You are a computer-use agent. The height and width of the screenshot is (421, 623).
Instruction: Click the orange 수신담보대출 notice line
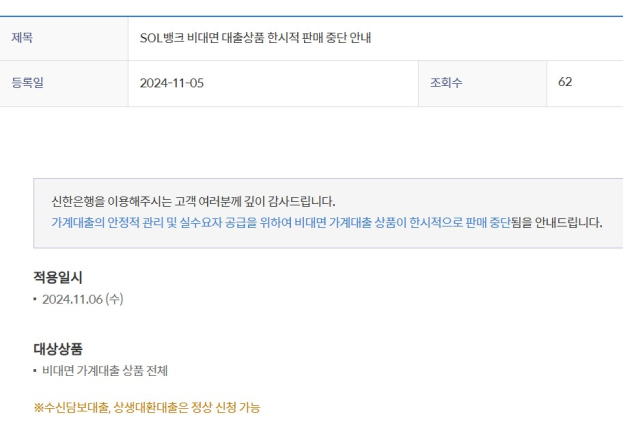pyautogui.click(x=147, y=407)
